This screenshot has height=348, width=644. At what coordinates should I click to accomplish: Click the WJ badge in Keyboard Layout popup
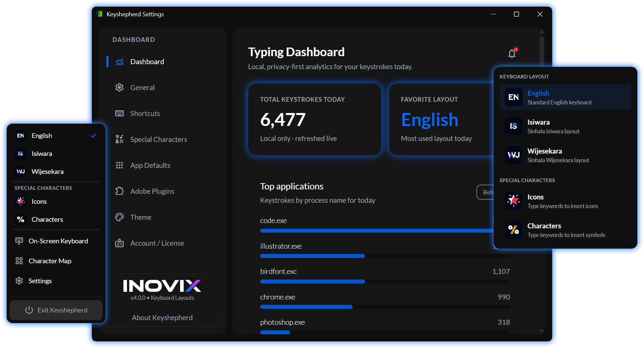point(514,155)
